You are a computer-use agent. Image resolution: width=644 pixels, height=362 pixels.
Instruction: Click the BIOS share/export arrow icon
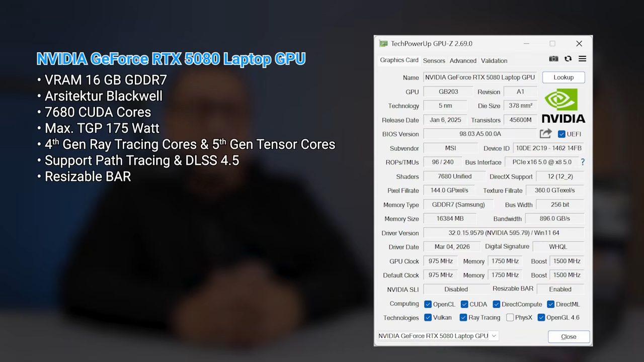click(545, 134)
